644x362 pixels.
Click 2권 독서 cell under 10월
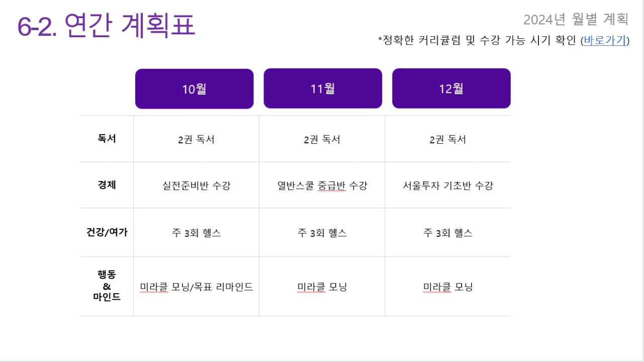197,139
